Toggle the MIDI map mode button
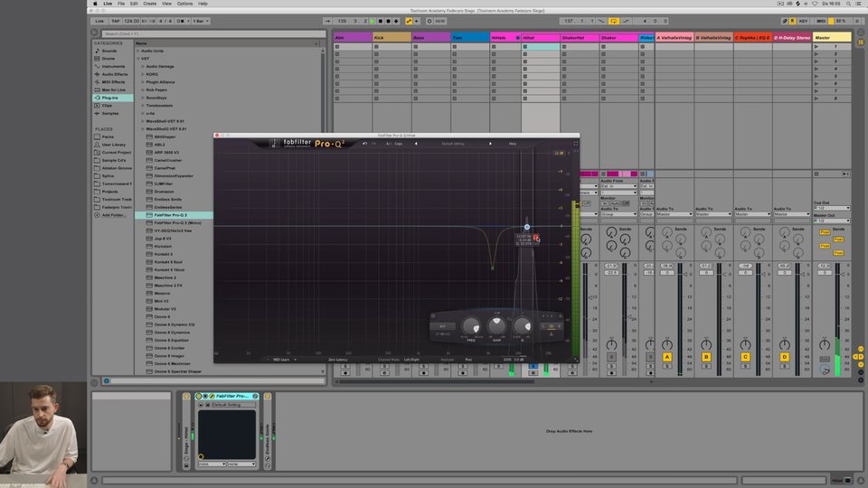 pos(821,21)
